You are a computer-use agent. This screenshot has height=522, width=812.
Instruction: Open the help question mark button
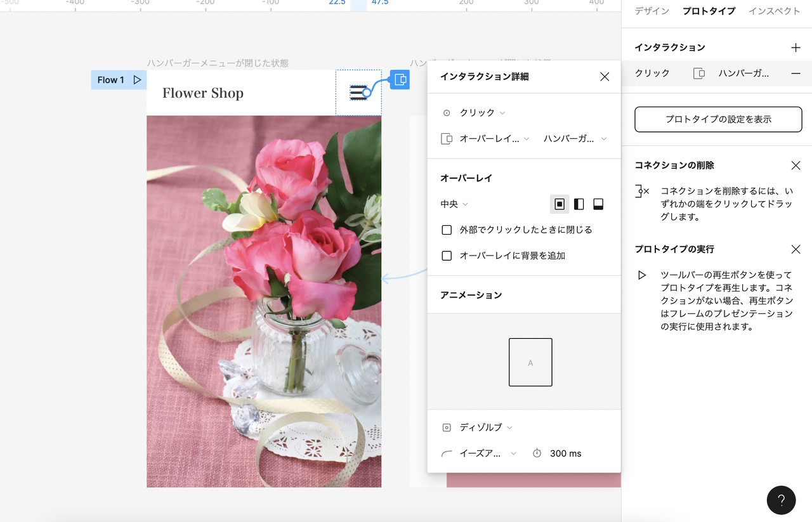[781, 500]
